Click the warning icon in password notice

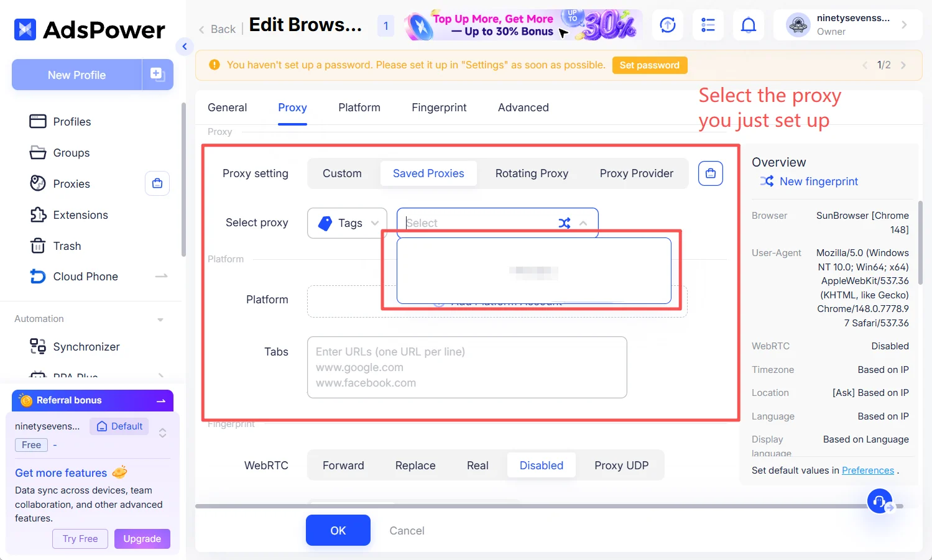point(215,65)
